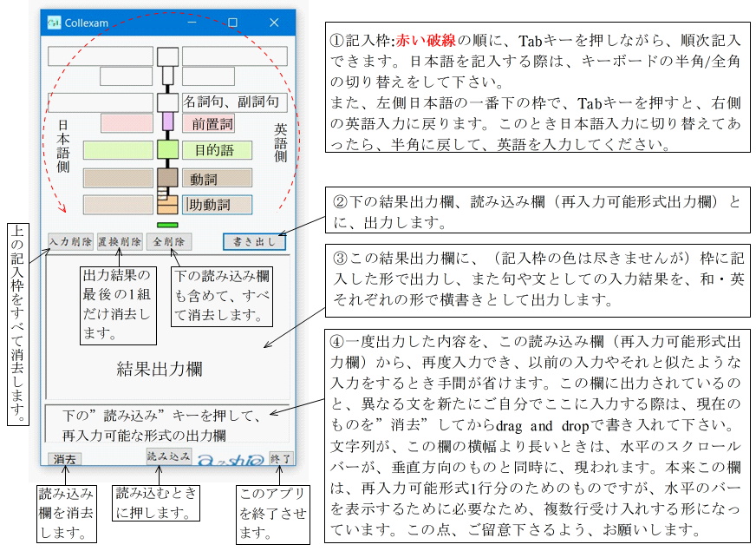The image size is (756, 551).
Task: Click the pink Japanese-side preposition field
Action: click(x=127, y=123)
